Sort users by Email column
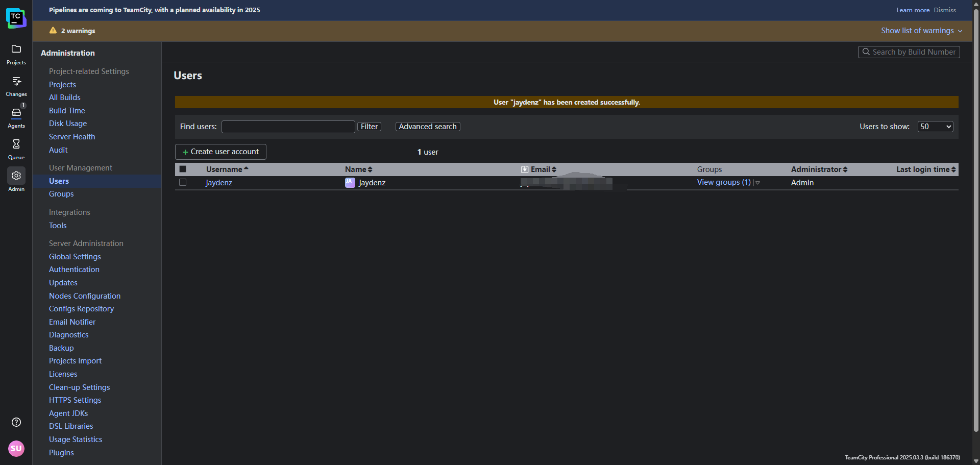980x465 pixels. coord(544,169)
